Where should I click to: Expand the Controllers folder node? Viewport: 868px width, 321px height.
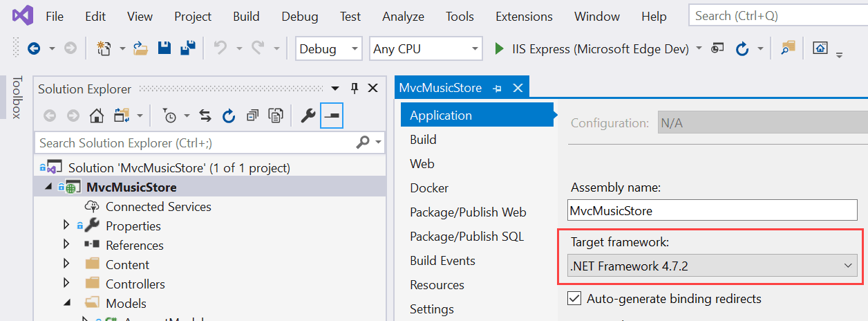click(x=66, y=283)
